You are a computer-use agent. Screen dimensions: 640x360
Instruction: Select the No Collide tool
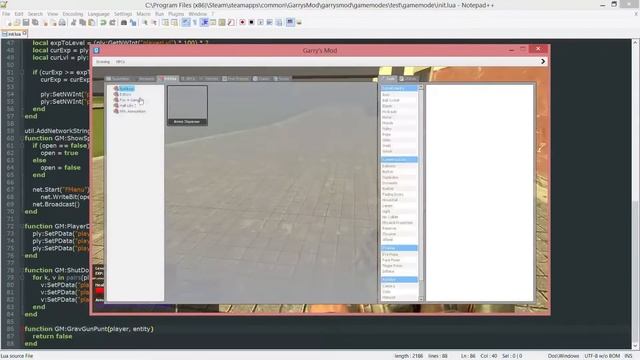390,217
